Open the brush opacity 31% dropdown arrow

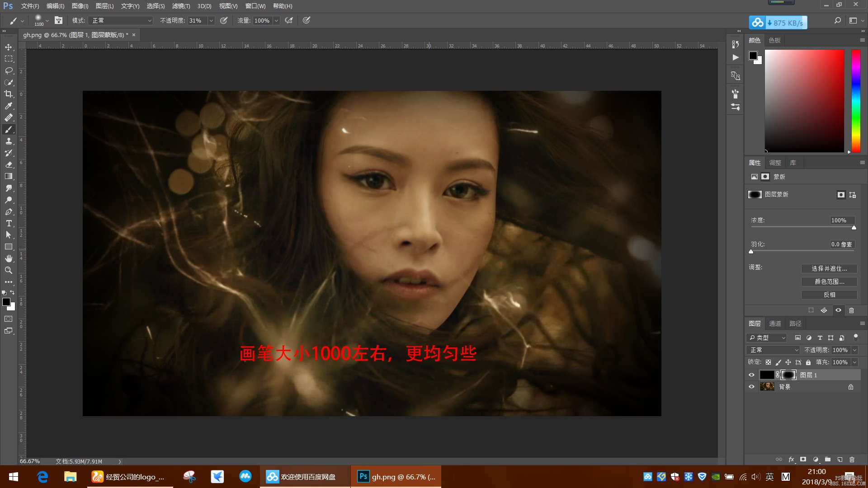(x=211, y=20)
